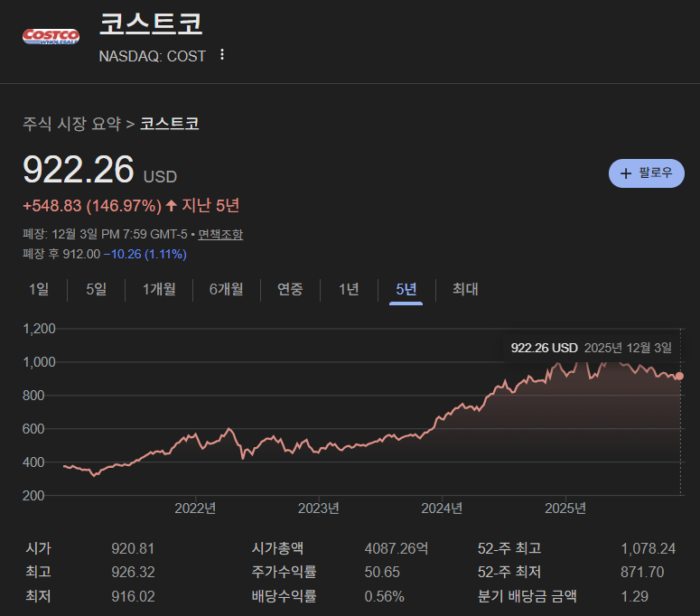Image resolution: width=700 pixels, height=616 pixels.
Task: Switch chart to 1일 range
Action: [x=39, y=289]
